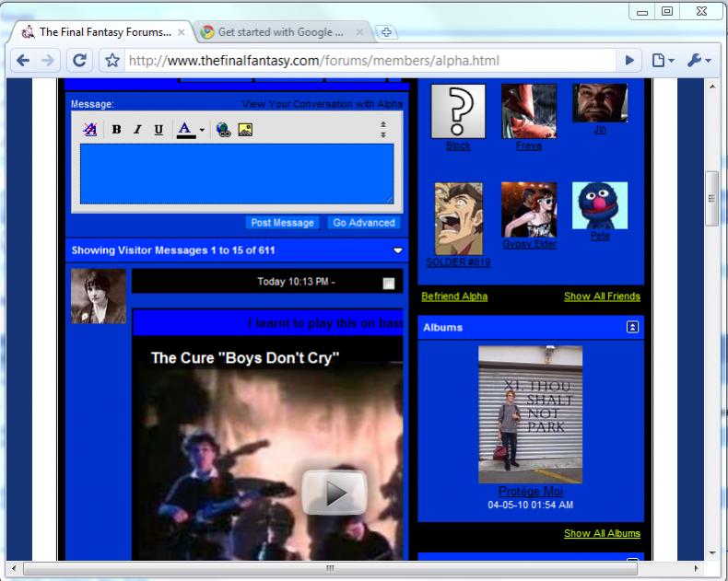Open friend profile link Pete
Viewport: 728px width, 581px height.
pos(600,236)
